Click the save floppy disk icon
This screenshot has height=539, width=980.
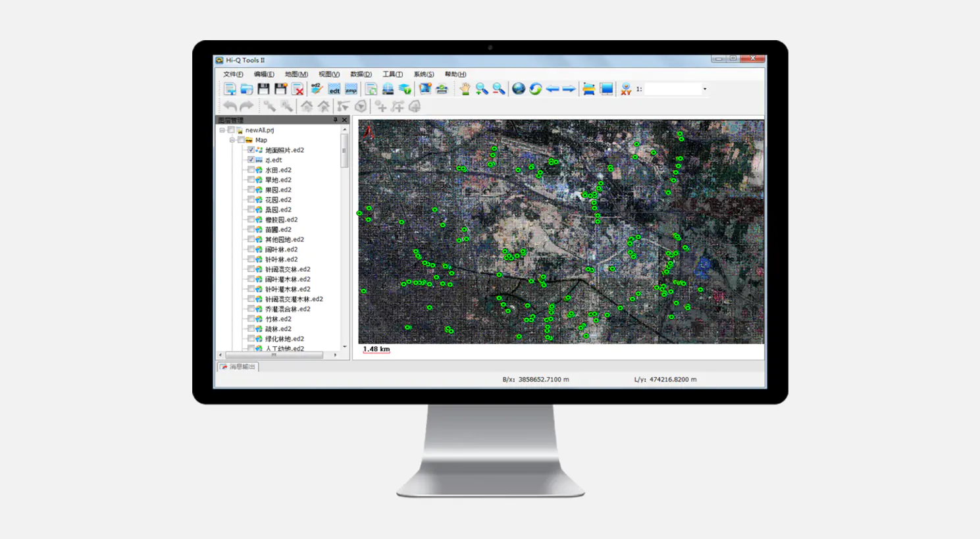[263, 89]
